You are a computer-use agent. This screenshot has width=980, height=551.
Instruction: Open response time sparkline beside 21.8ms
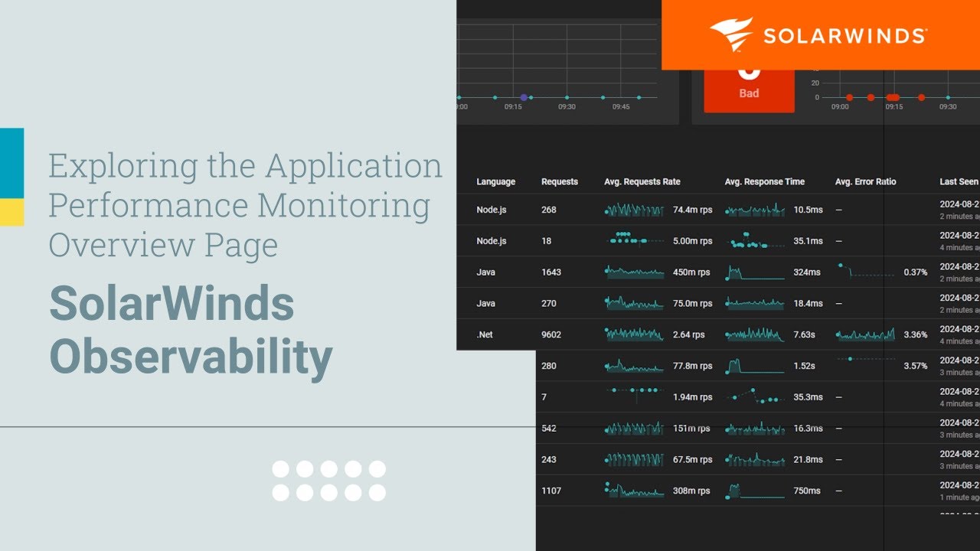[x=755, y=459]
